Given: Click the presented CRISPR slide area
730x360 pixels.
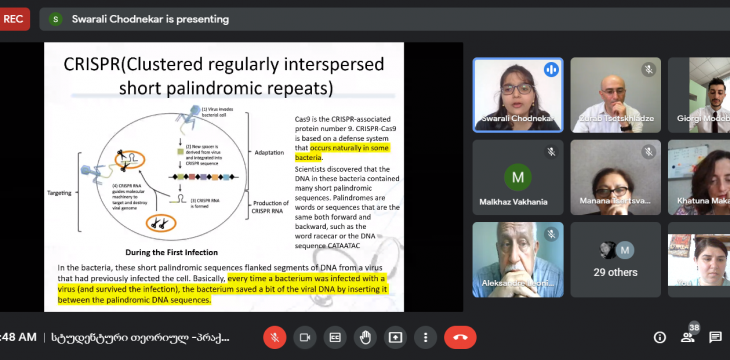Looking at the screenshot, I should (x=224, y=177).
